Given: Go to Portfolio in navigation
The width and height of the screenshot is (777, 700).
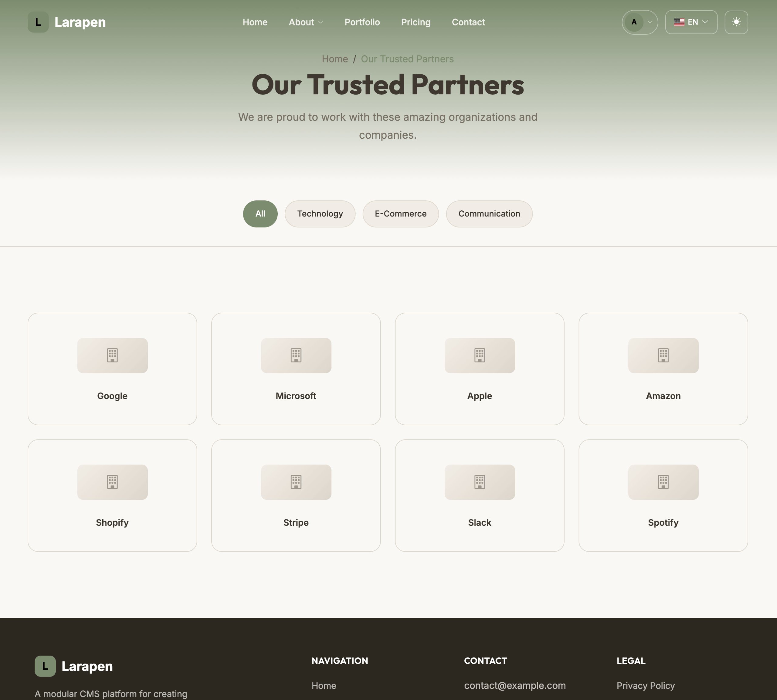Looking at the screenshot, I should click(x=362, y=22).
